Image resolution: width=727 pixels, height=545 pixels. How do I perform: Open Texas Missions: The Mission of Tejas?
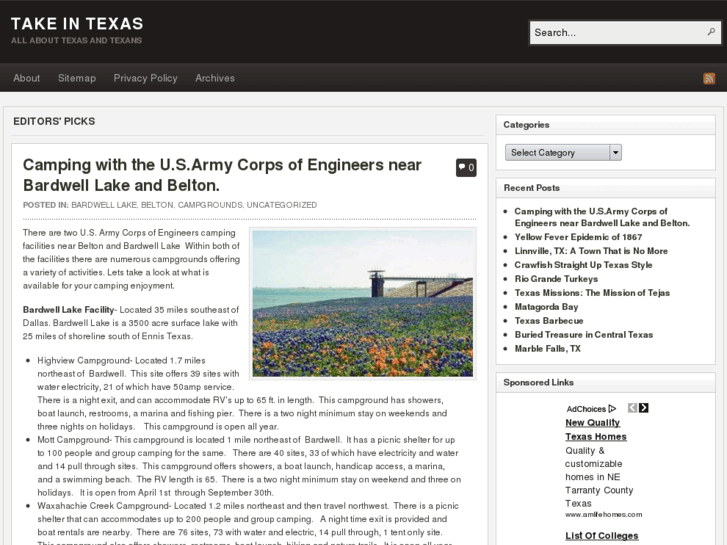pos(592,293)
